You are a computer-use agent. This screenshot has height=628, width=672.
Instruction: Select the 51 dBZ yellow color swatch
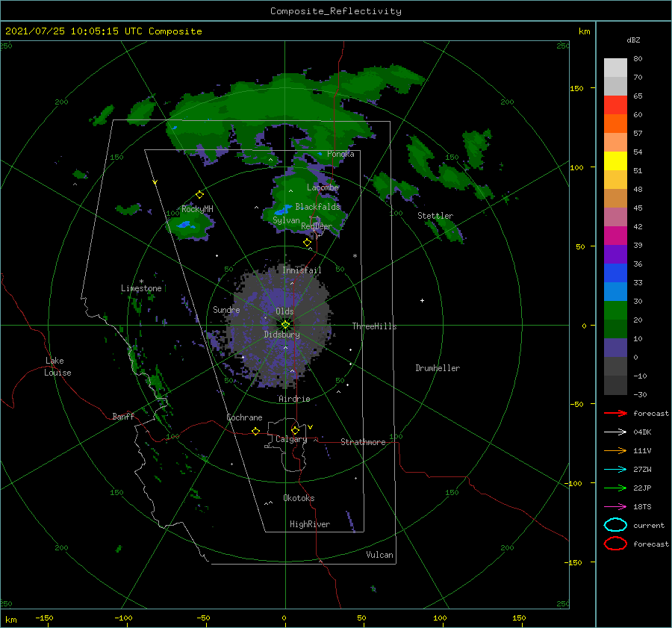coord(615,161)
